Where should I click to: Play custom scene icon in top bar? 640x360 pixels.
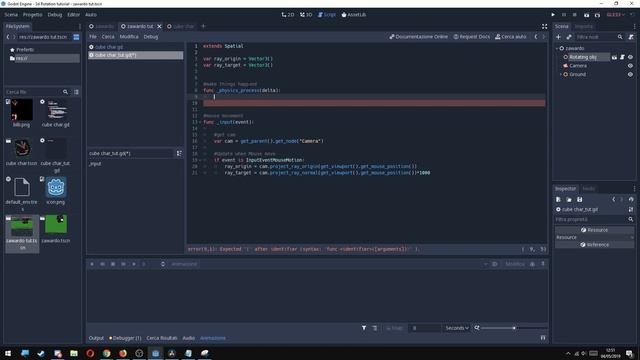[x=597, y=15]
